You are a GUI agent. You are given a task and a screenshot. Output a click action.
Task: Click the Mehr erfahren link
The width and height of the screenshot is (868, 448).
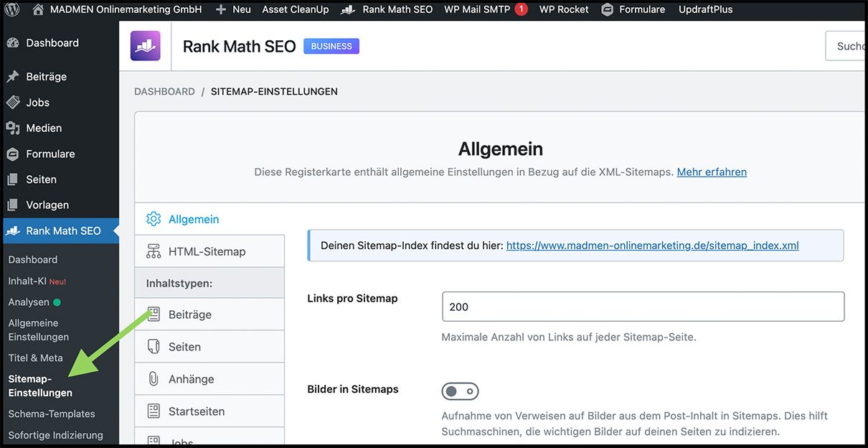point(712,172)
